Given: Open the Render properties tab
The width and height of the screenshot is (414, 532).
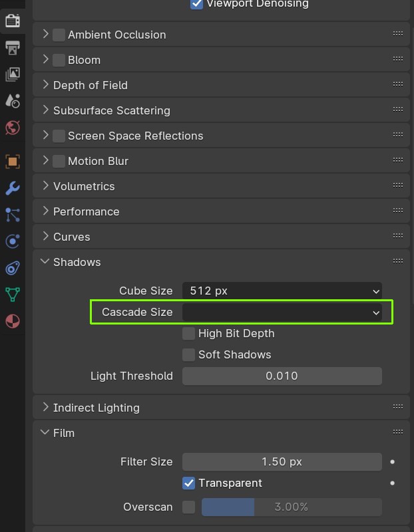Looking at the screenshot, I should point(13,21).
